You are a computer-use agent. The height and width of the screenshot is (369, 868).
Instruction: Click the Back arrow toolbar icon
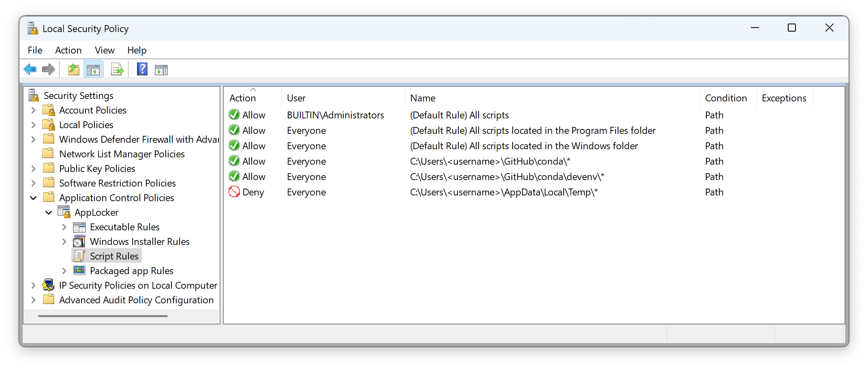pyautogui.click(x=30, y=70)
